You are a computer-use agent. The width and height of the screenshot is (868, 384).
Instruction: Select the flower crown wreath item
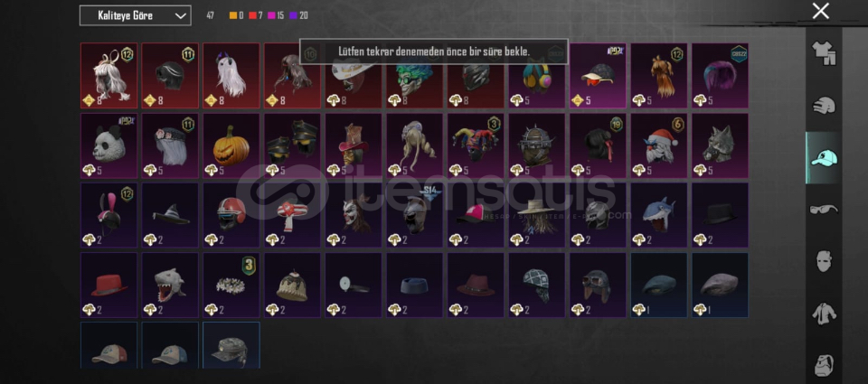(231, 285)
